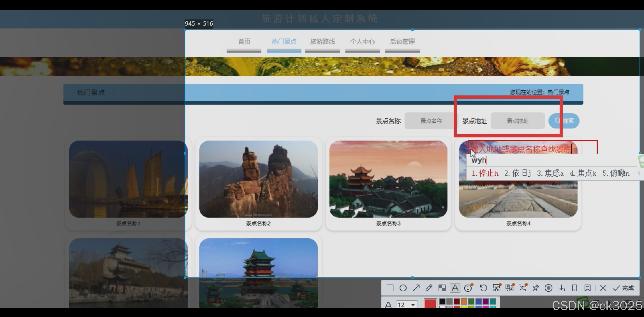Select the rectangle annotation tool

pyautogui.click(x=390, y=288)
